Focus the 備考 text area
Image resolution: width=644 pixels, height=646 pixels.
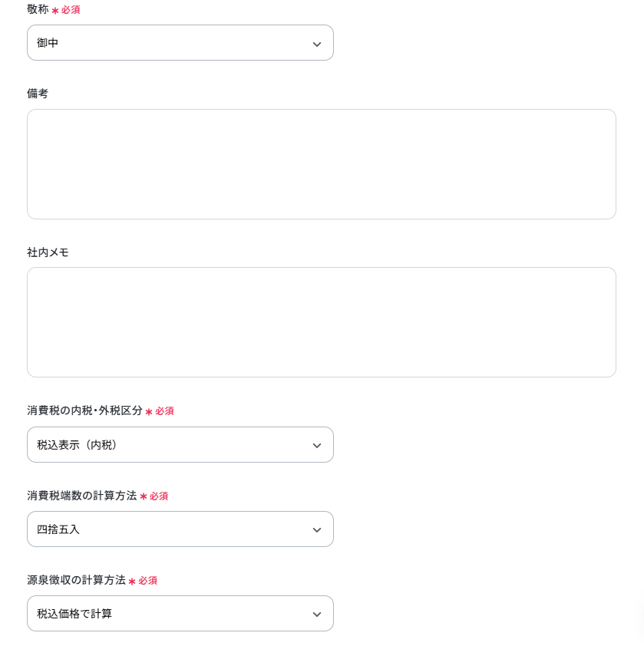tap(322, 164)
